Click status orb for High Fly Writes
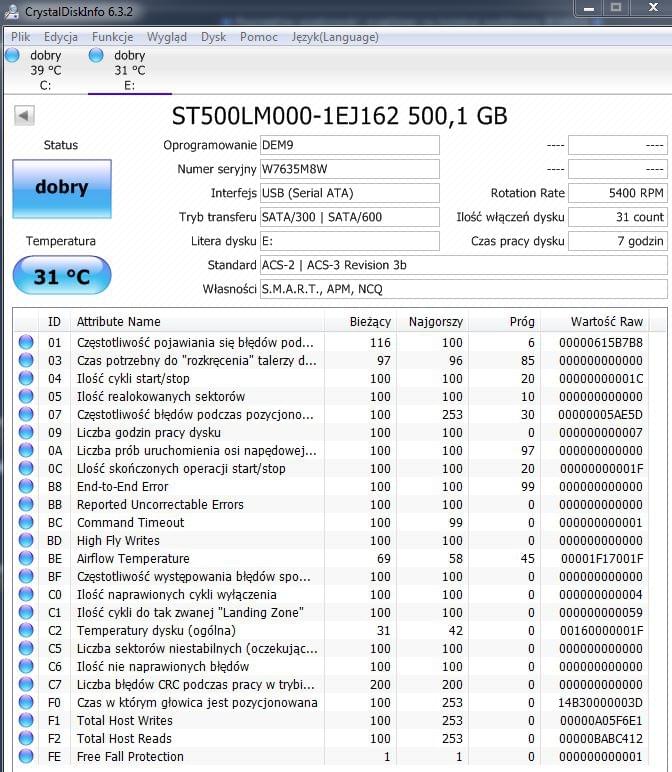The width and height of the screenshot is (672, 772). [x=26, y=540]
